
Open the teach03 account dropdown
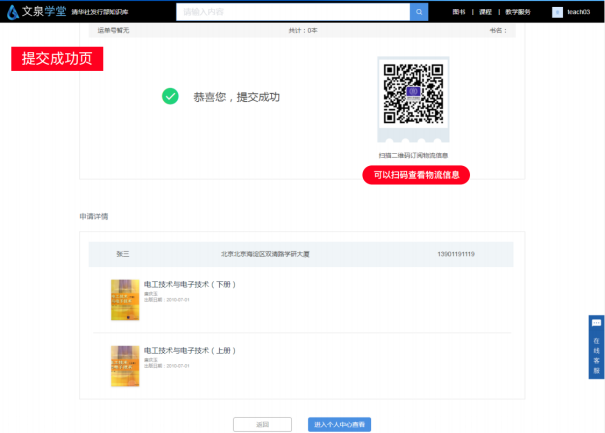coord(579,12)
